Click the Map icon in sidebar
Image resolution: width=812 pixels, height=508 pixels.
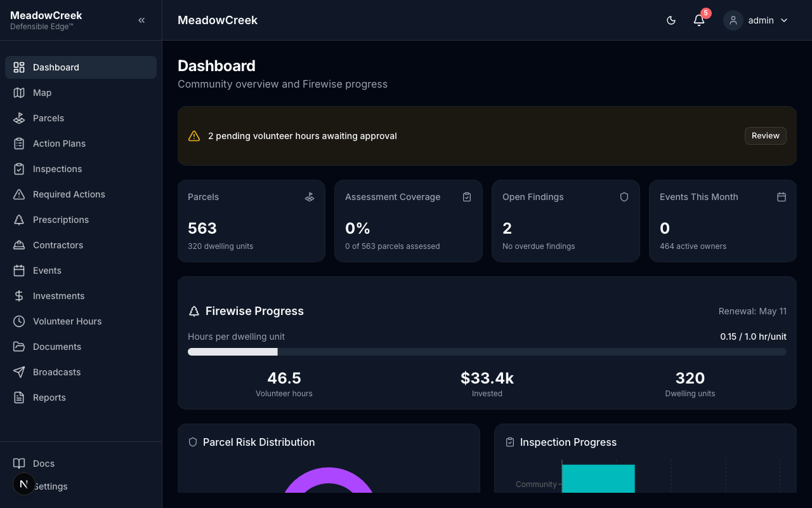coord(19,93)
